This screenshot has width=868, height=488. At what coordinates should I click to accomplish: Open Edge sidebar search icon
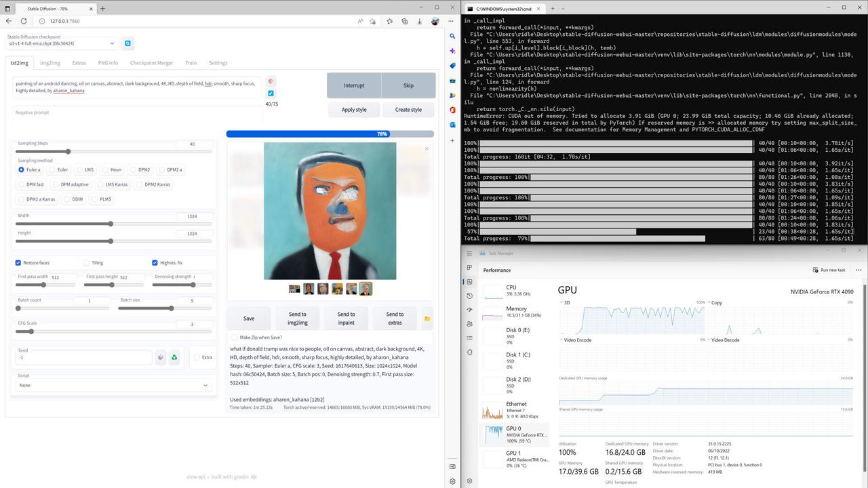452,36
